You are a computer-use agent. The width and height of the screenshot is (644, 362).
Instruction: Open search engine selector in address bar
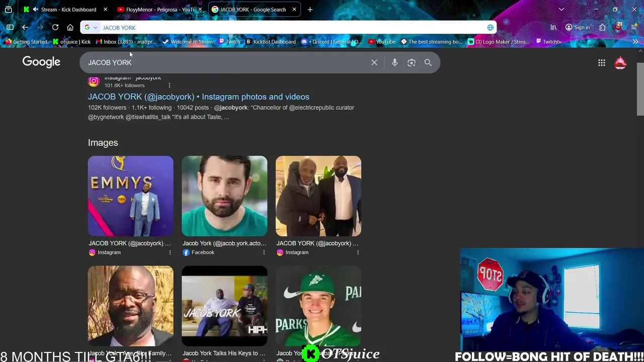pos(91,28)
